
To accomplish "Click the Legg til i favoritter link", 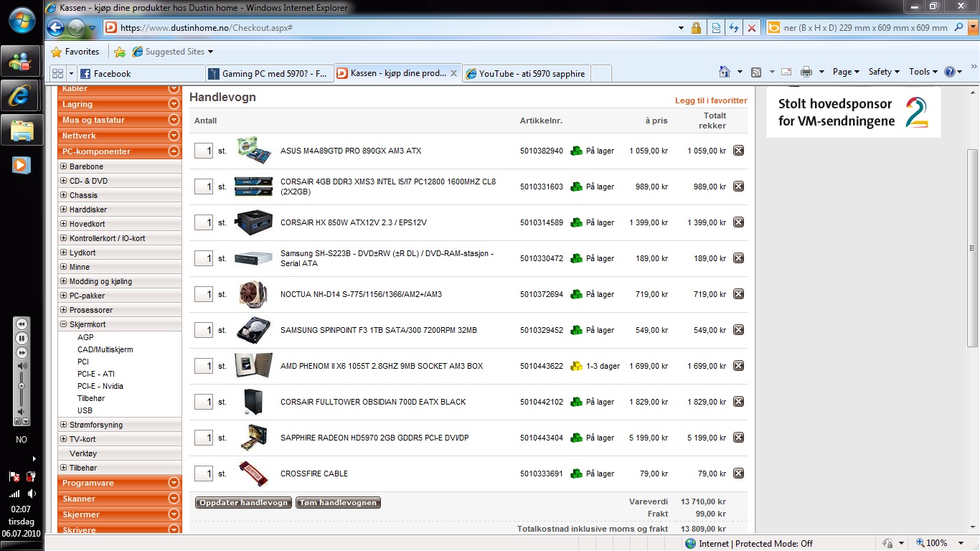I will (711, 100).
